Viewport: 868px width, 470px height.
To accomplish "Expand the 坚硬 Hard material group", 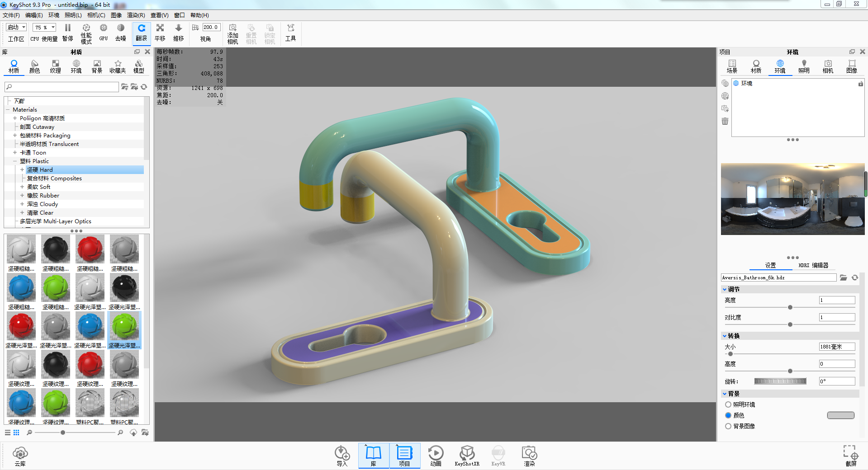I will [22, 169].
